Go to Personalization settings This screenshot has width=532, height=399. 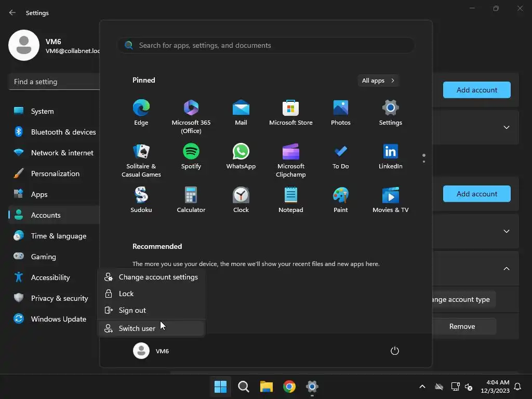click(54, 174)
